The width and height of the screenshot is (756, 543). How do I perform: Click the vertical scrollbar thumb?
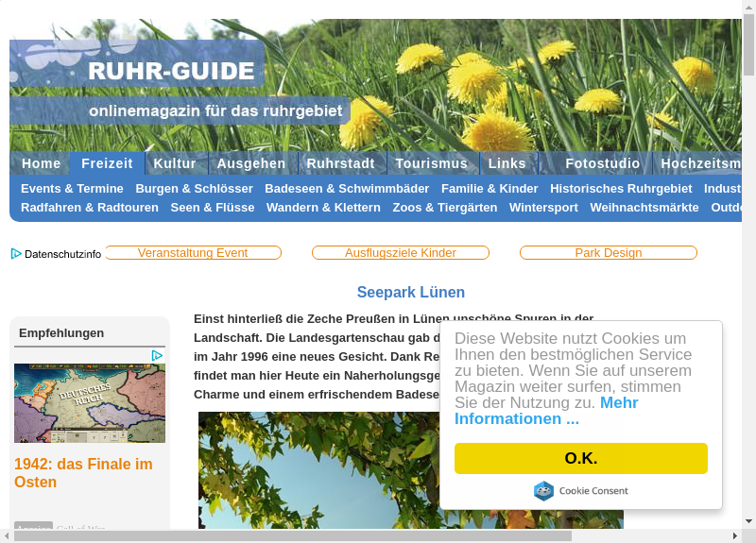pos(748,44)
